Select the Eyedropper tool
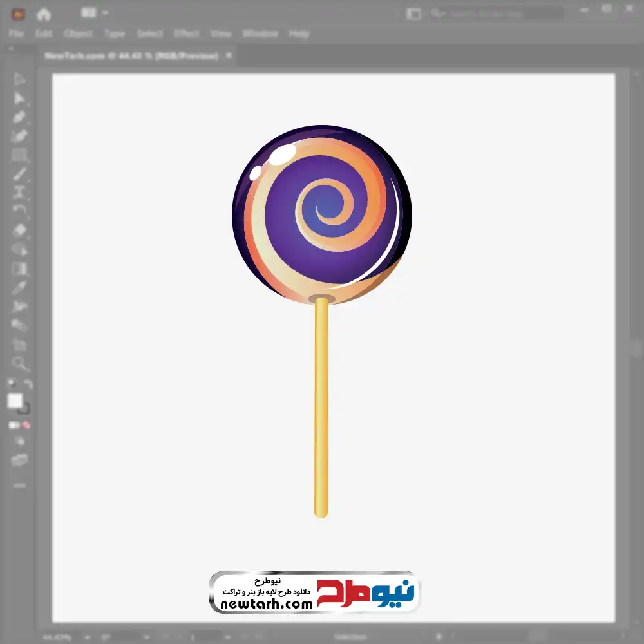The image size is (644, 644). (19, 287)
